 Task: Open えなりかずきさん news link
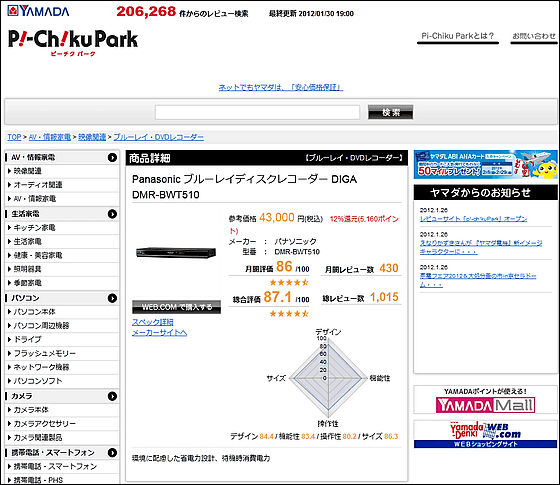click(x=481, y=247)
